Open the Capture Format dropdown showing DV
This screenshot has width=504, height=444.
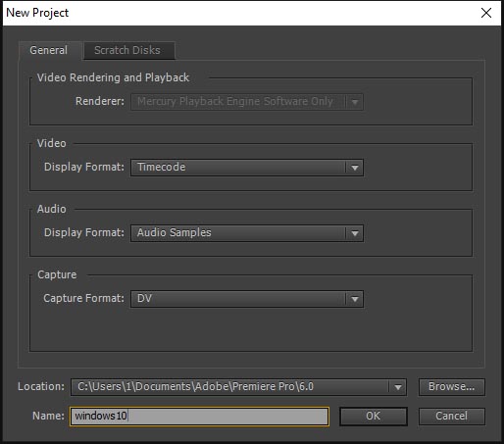[247, 299]
